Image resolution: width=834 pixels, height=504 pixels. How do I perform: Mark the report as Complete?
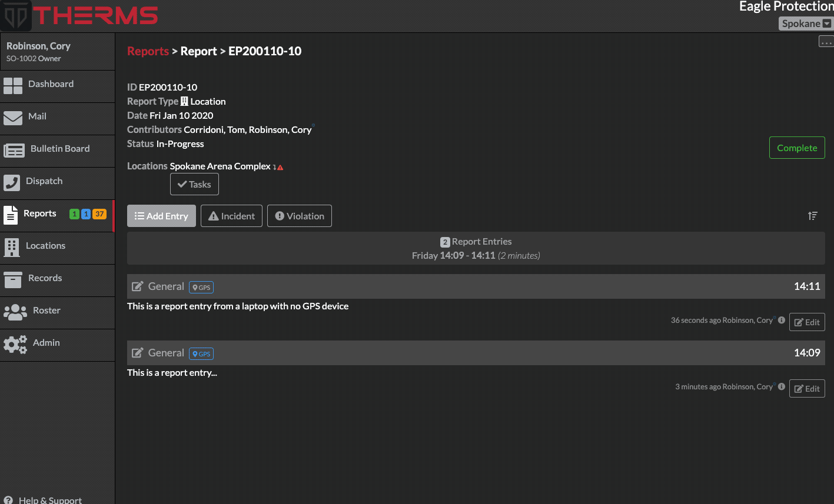point(796,148)
